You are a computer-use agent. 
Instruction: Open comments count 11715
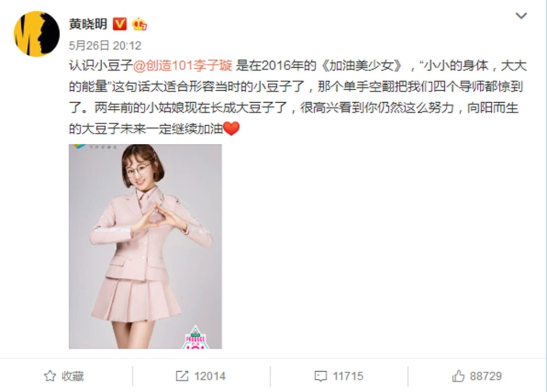[348, 376]
